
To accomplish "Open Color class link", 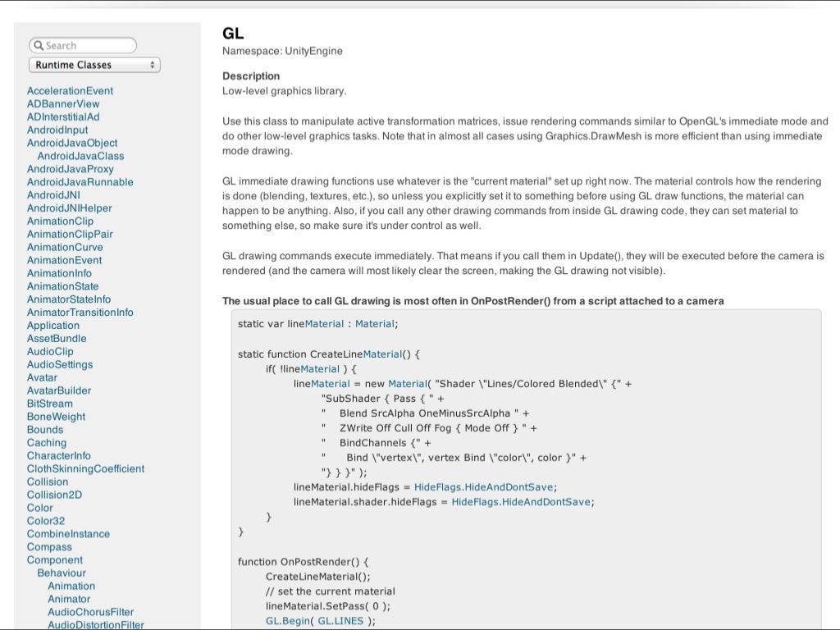I will 40,508.
